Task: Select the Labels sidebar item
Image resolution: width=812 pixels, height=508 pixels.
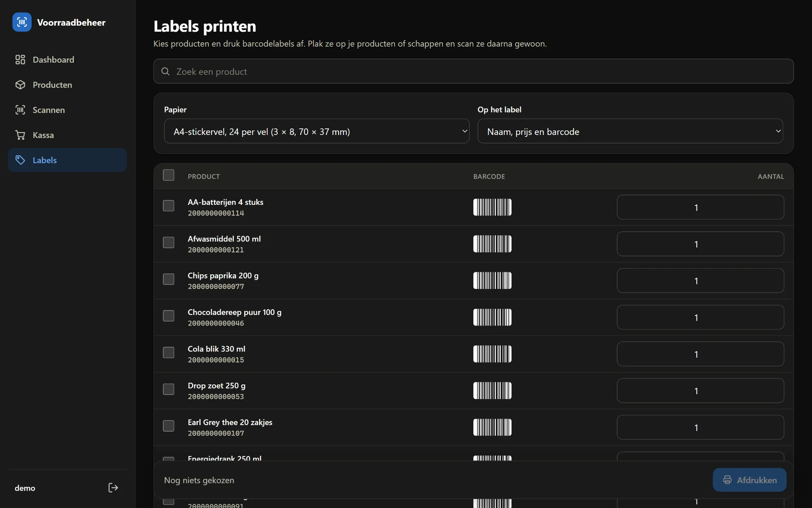Action: point(67,160)
